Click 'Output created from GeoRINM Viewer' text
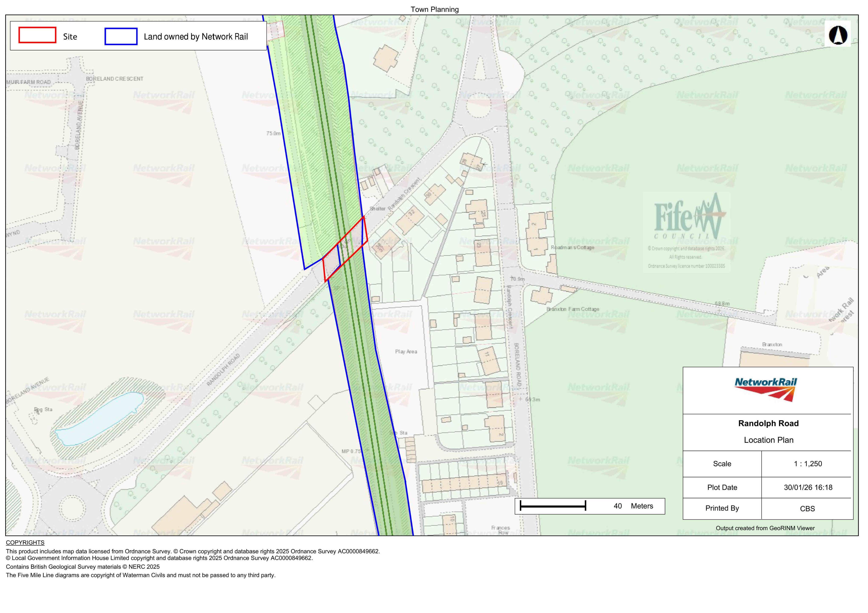Image resolution: width=868 pixels, height=613 pixels. pos(765,528)
